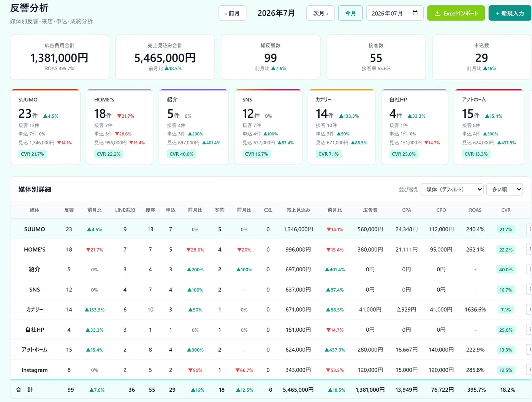Click the 1636.6% ROAS value in カナリー row

click(x=475, y=310)
